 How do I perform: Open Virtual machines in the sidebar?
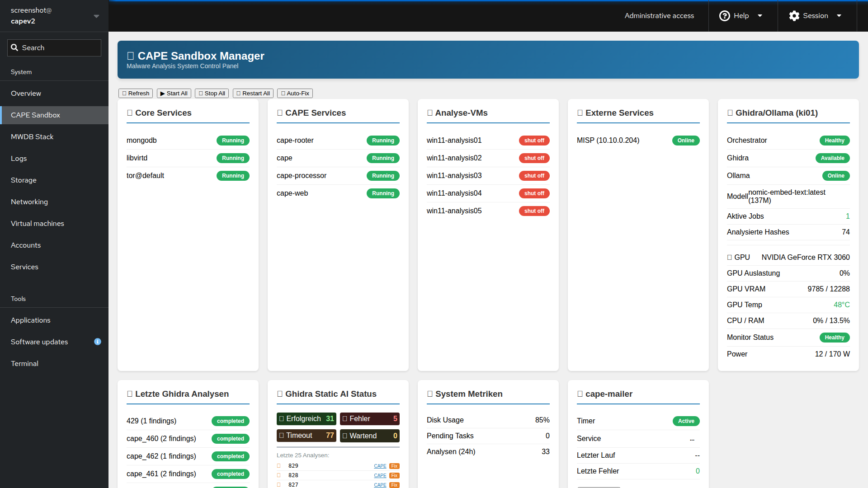38,224
